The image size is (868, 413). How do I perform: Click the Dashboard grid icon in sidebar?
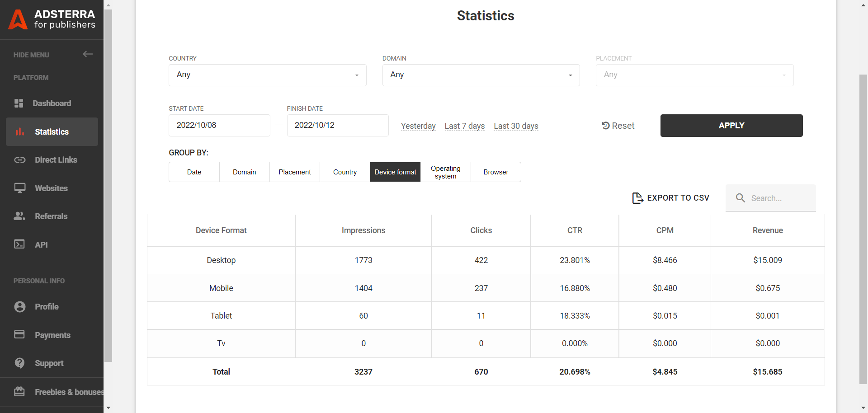(19, 103)
